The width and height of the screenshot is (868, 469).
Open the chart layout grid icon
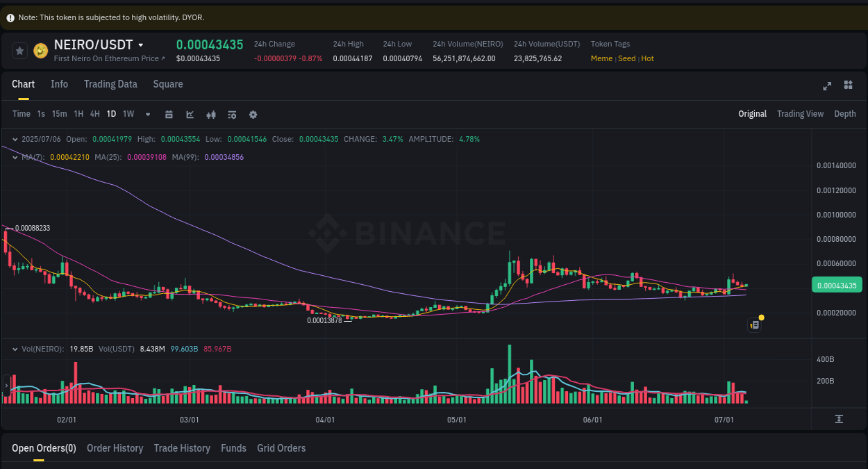848,85
